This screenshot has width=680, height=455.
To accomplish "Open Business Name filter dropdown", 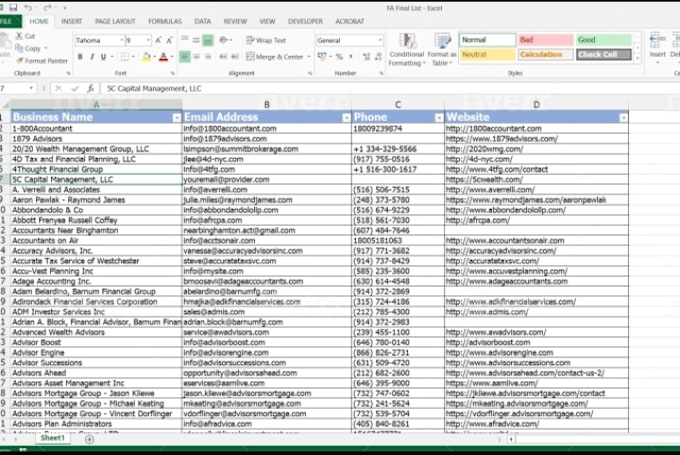I will point(177,118).
